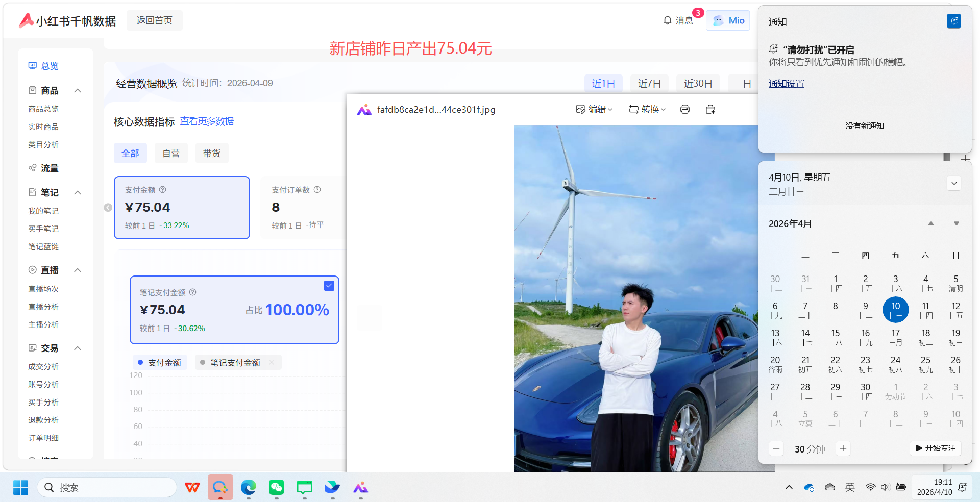Image resolution: width=980 pixels, height=502 pixels.
Task: Collapse the 商品 sidebar group
Action: pyautogui.click(x=78, y=90)
